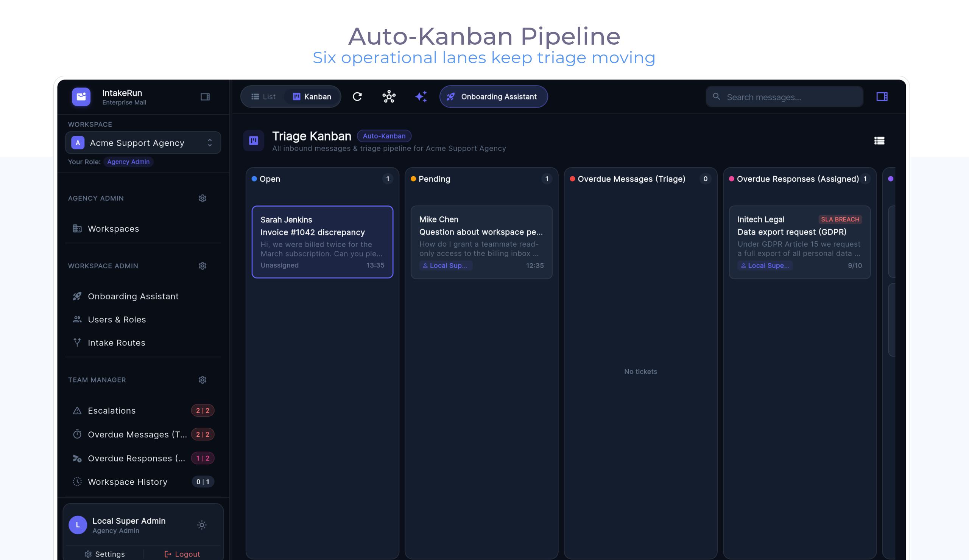Open Workspaces in the sidebar

pos(143,229)
